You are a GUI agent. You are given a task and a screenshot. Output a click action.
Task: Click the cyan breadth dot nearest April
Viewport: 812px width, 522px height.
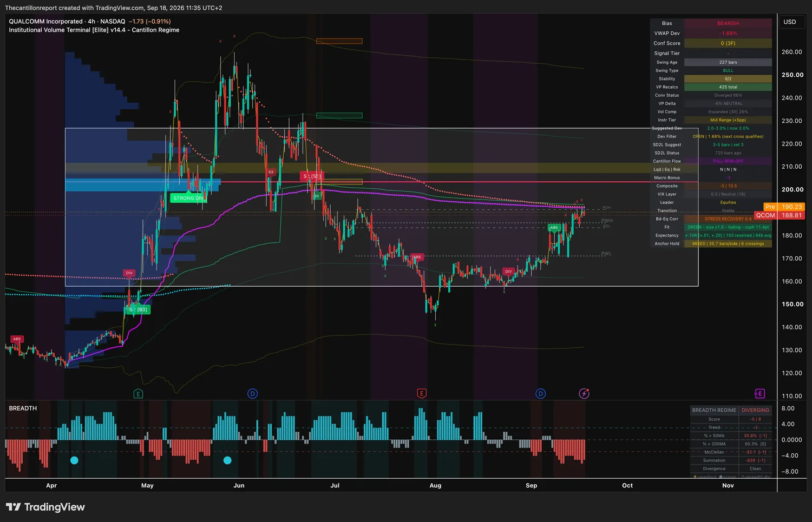point(74,460)
